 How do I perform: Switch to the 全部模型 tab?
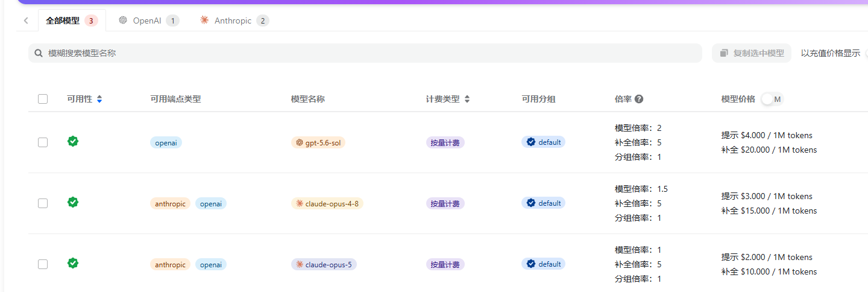[72, 21]
